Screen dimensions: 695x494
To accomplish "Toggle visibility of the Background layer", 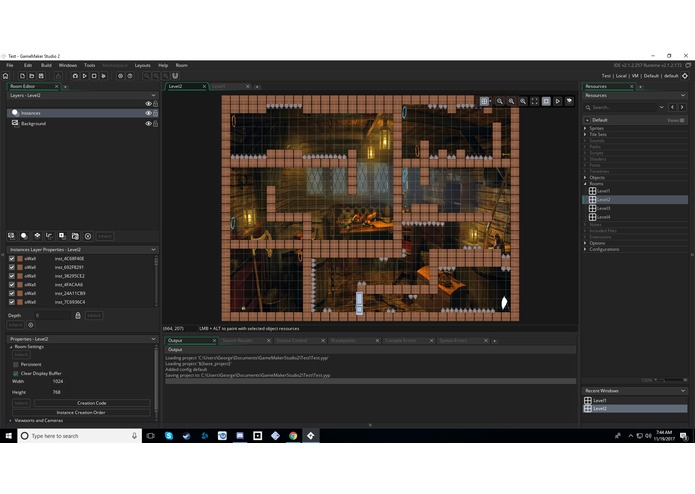I will click(x=148, y=124).
